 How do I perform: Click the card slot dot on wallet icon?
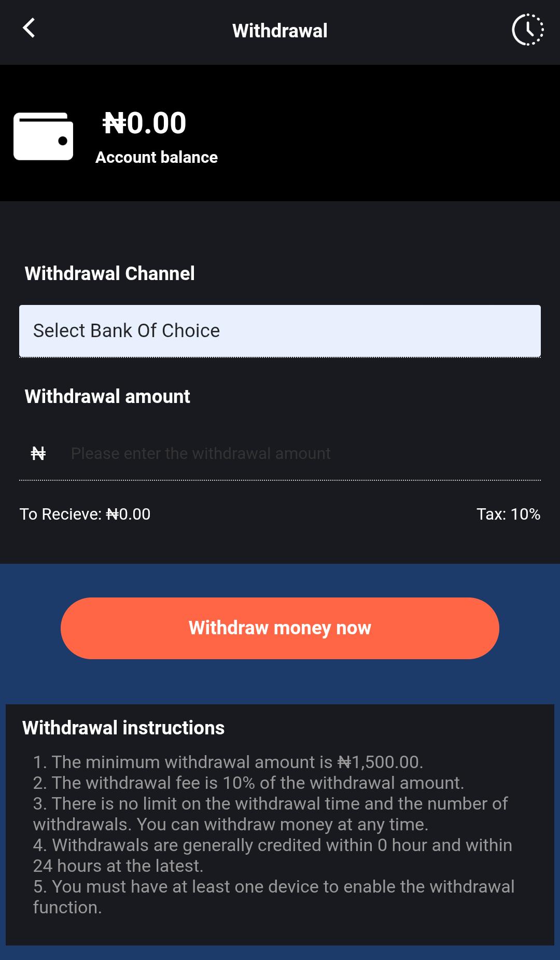[62, 141]
